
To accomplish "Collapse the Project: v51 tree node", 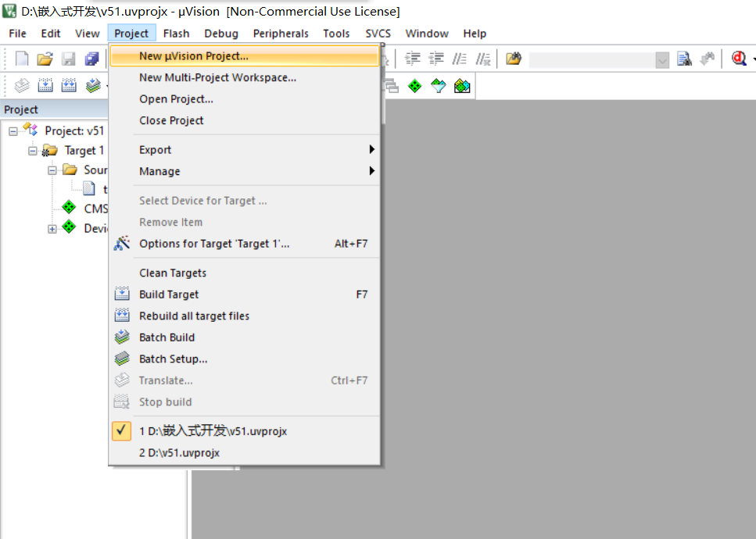I will tap(13, 131).
